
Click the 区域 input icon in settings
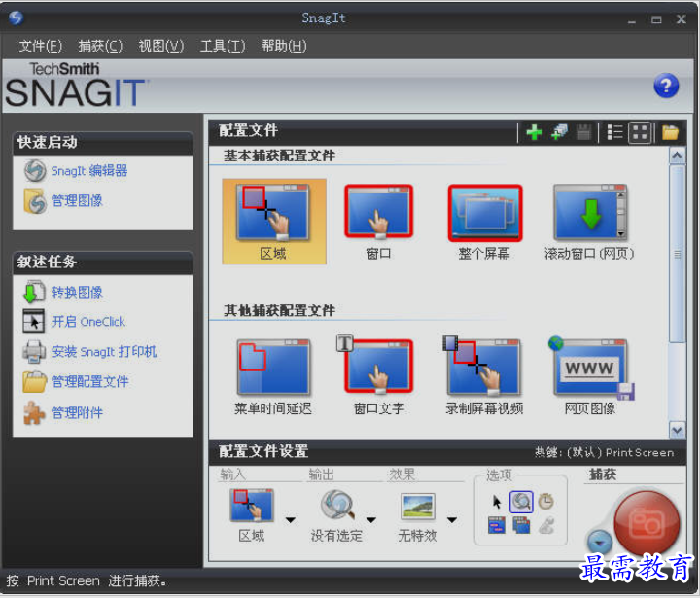click(252, 506)
